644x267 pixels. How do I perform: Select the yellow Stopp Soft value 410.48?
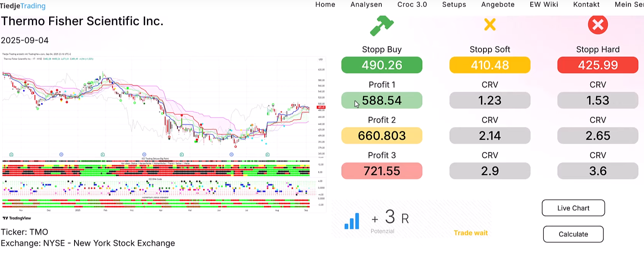point(490,65)
